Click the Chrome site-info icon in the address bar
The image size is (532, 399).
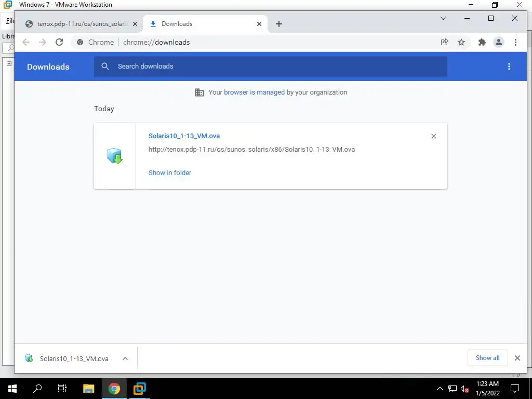pyautogui.click(x=80, y=43)
